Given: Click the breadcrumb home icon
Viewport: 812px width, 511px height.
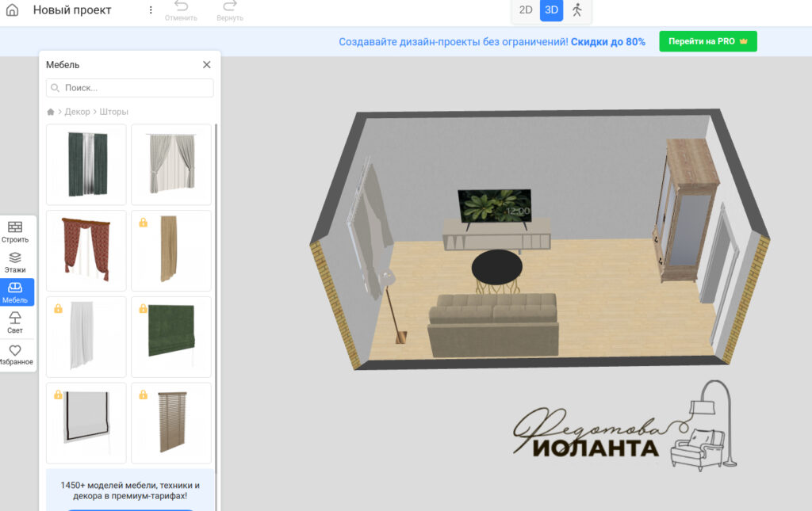Looking at the screenshot, I should [x=50, y=112].
